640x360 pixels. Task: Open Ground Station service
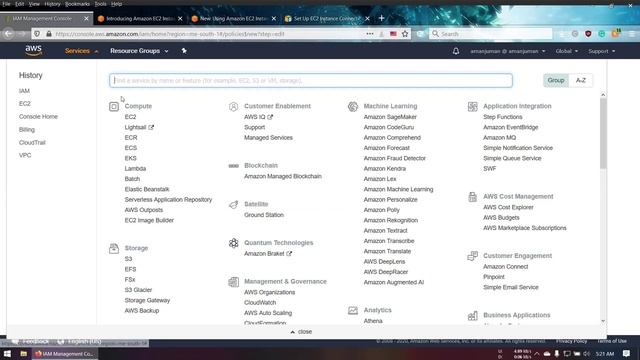pos(264,215)
